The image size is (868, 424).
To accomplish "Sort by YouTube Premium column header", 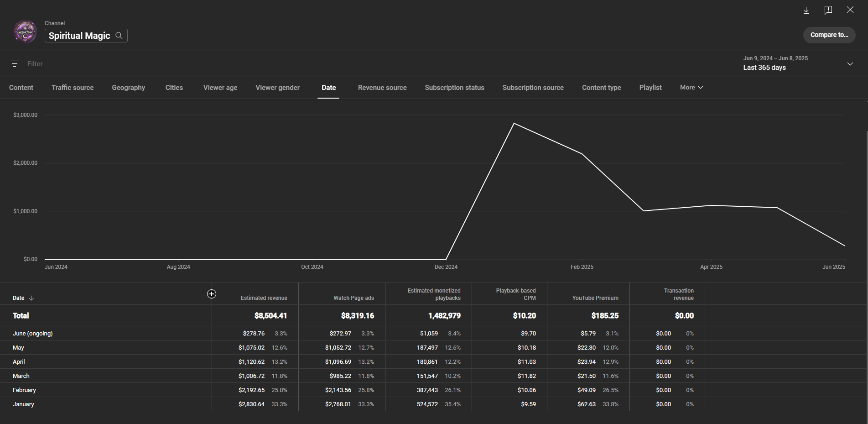I will [595, 298].
